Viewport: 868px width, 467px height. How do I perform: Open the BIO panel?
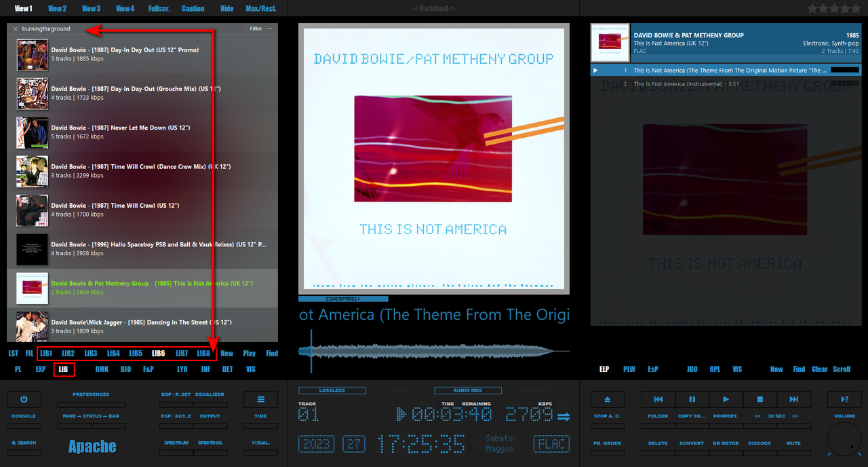[125, 369]
